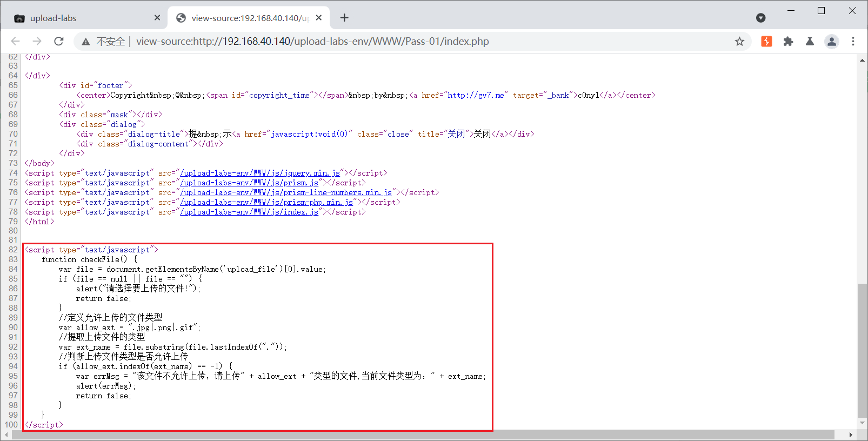Open the index.js source link

[249, 212]
